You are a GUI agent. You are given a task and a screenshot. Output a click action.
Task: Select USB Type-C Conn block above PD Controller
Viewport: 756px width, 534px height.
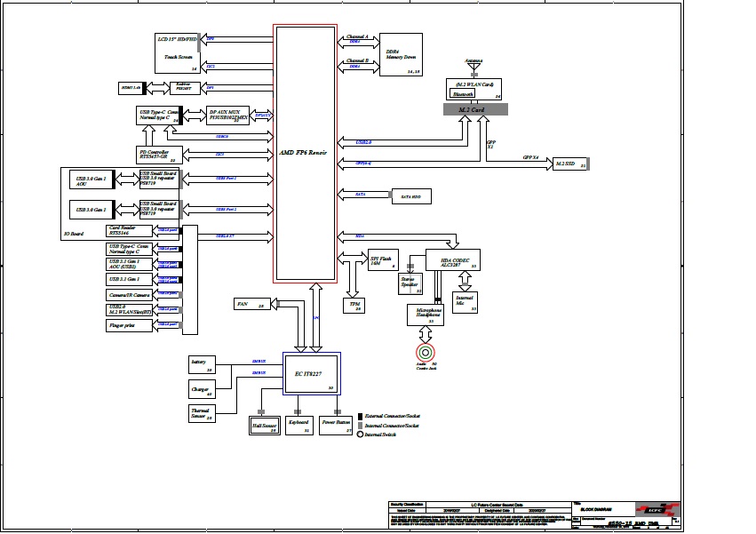[159, 116]
